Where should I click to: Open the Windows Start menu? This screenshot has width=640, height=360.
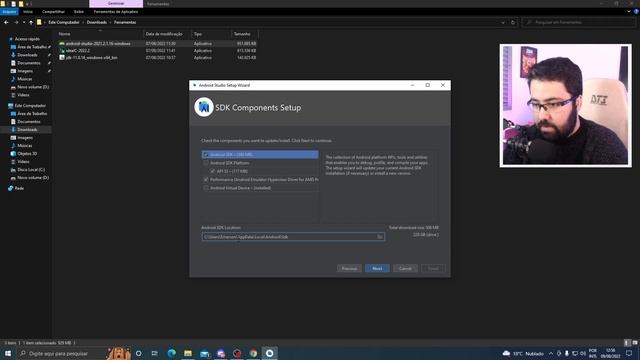click(x=8, y=353)
